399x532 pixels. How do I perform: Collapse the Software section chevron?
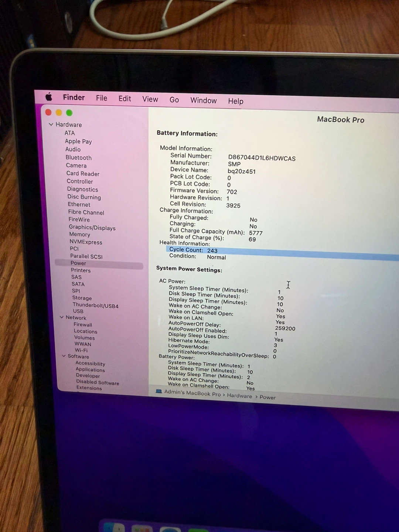click(64, 356)
